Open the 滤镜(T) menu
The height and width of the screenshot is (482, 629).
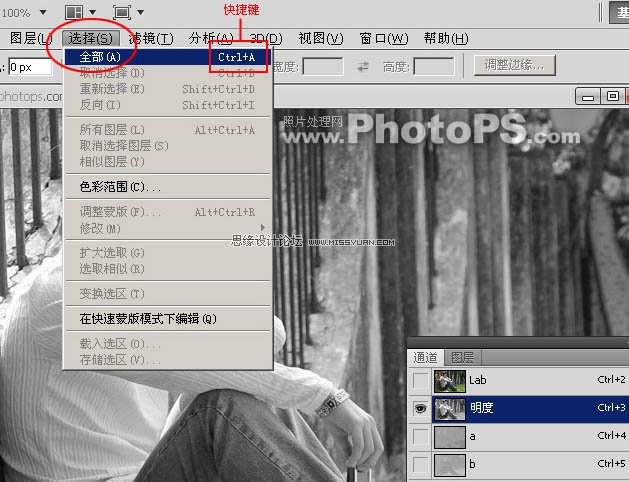[x=151, y=38]
